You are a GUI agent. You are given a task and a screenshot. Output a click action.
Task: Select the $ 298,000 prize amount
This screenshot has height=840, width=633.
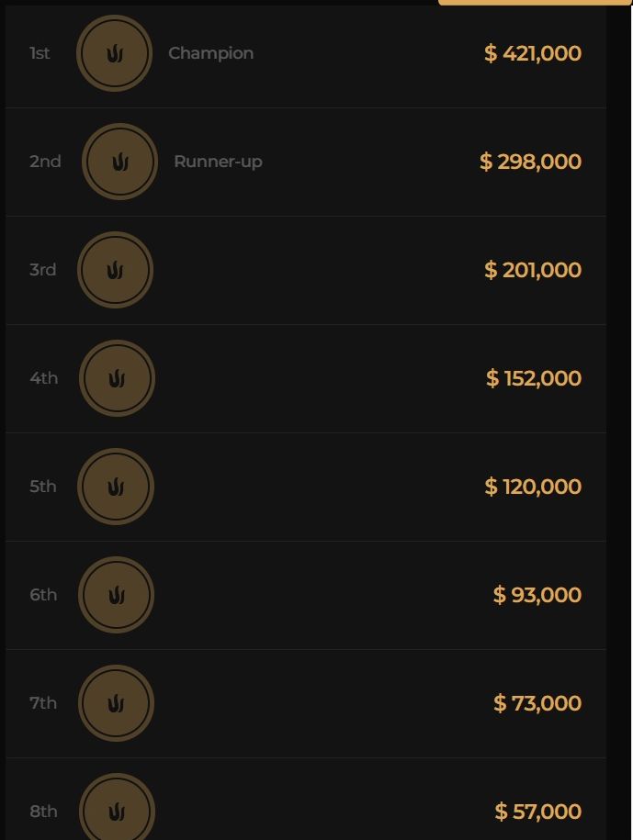[x=530, y=162]
